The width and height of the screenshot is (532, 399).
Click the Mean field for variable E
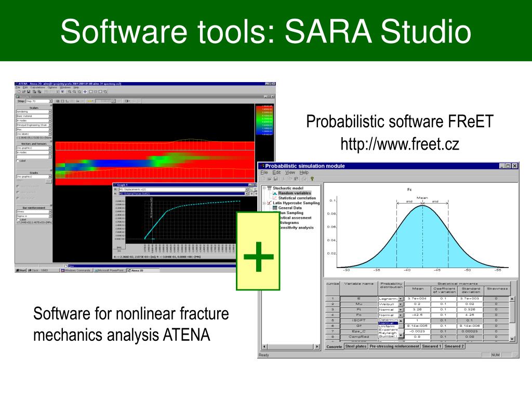417,299
